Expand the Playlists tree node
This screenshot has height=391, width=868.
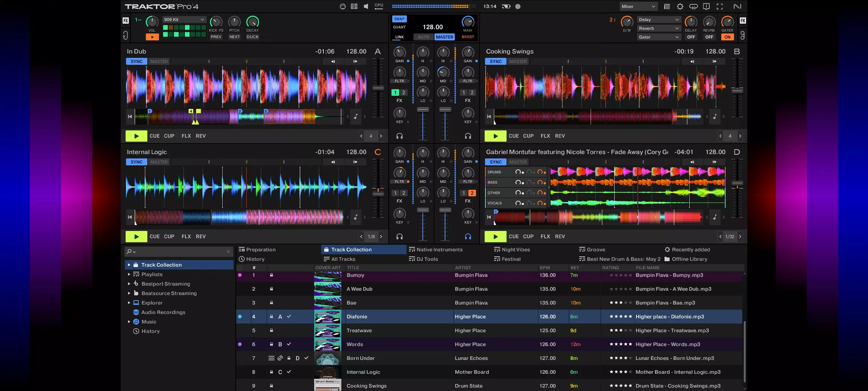tap(129, 274)
